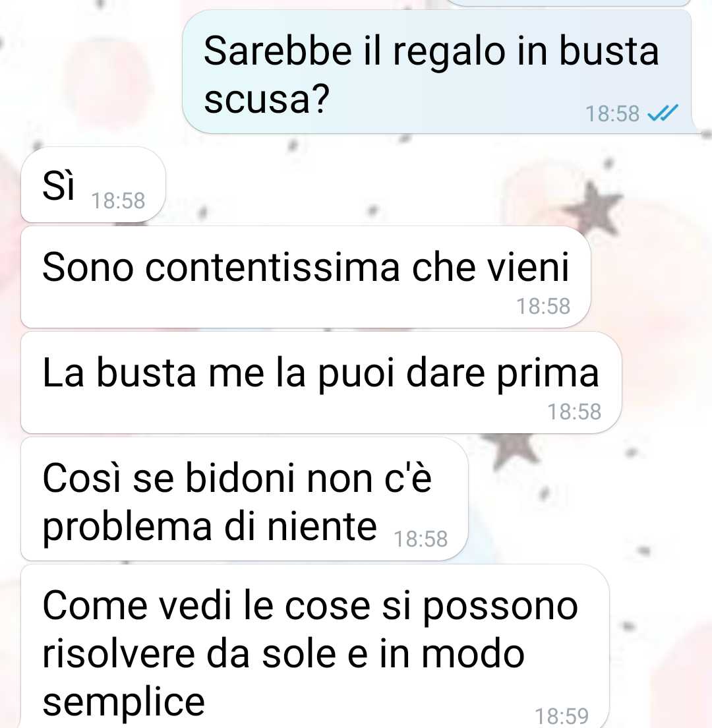Select the "Sono contentissima che vieni" message
712x728 pixels.
(x=305, y=277)
